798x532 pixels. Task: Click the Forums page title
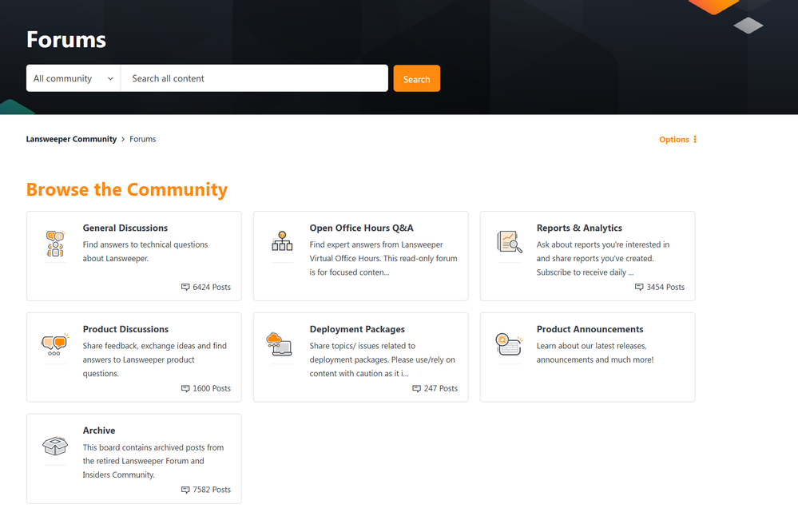[x=66, y=40]
